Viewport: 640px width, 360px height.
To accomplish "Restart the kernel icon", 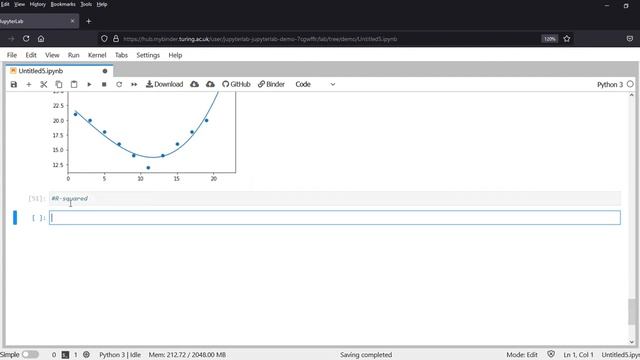I will 119,84.
